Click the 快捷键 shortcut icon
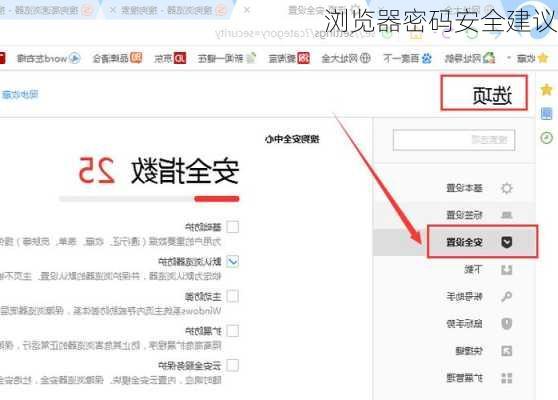Screen dimensions: 558x400 (x=506, y=351)
